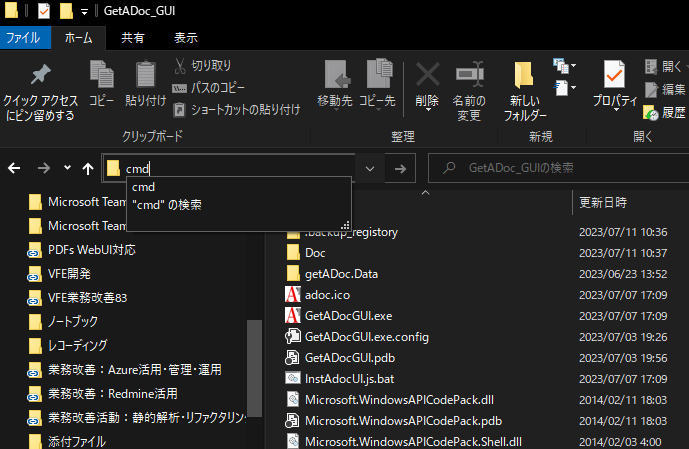Select the "cmd" の検索 suggestion
The image size is (689, 449).
pyautogui.click(x=166, y=205)
